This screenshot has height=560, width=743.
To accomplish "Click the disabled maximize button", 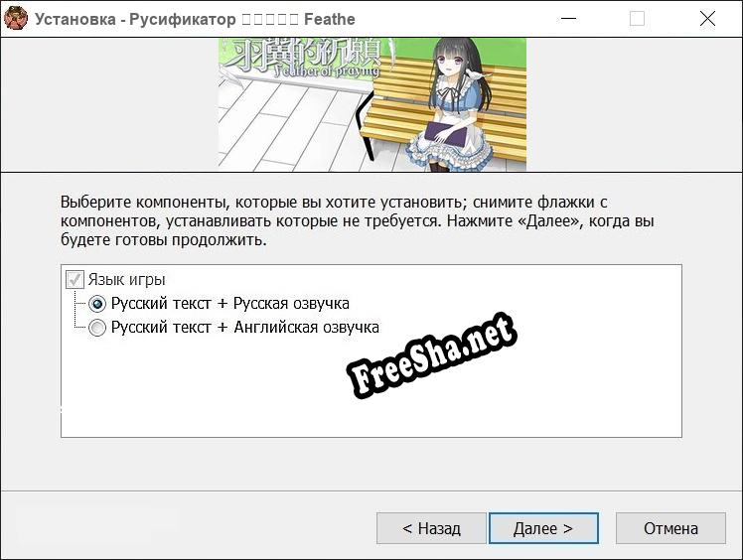I will click(x=637, y=19).
